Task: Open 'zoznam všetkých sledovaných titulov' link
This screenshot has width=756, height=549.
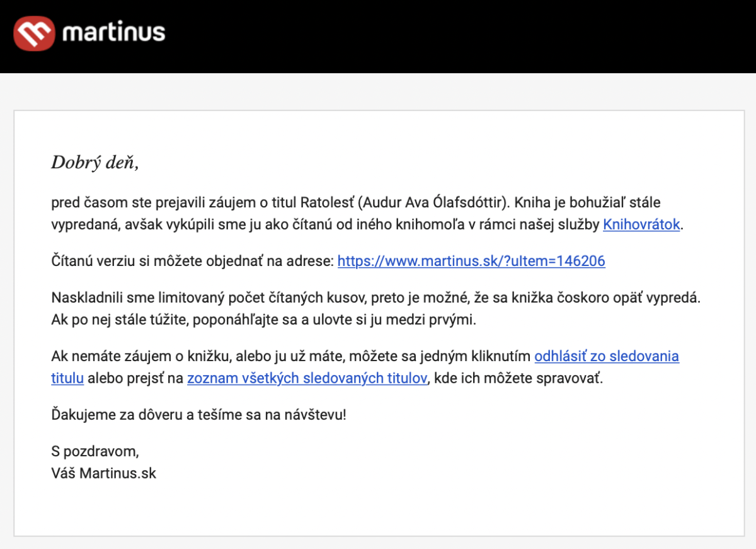Action: click(x=307, y=379)
